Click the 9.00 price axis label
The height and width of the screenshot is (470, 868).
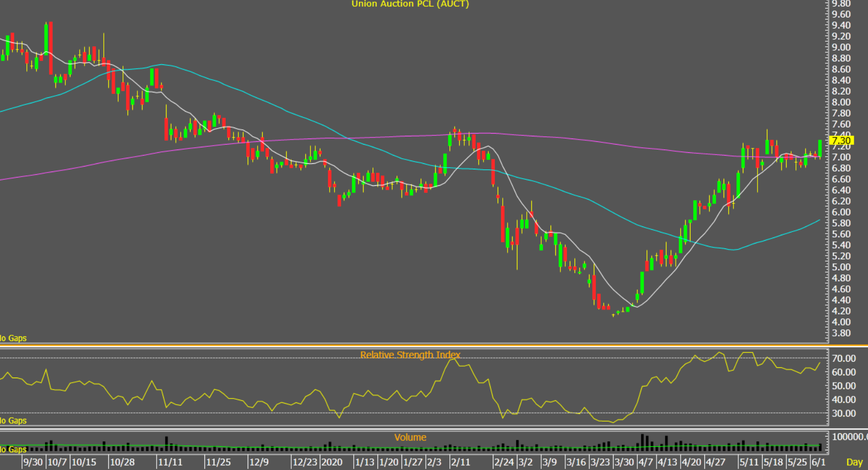(841, 47)
